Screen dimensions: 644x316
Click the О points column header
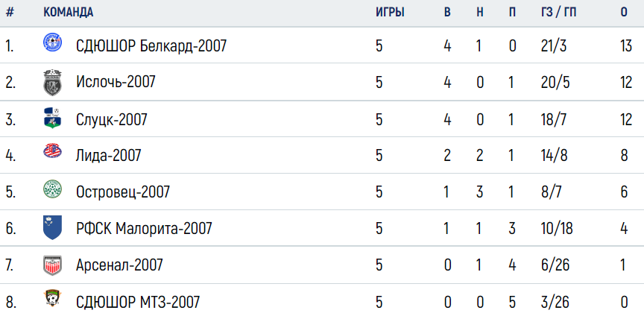pyautogui.click(x=624, y=13)
